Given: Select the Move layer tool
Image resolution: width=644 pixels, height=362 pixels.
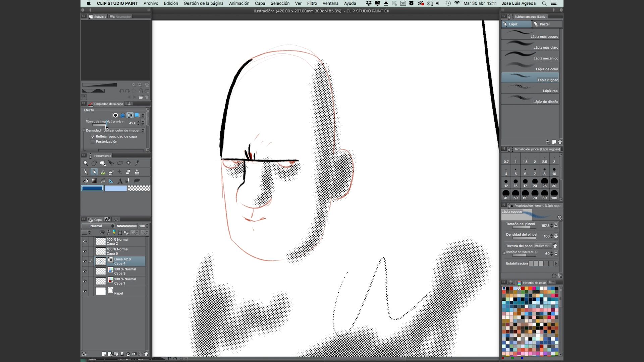Looking at the screenshot, I should click(x=111, y=163).
